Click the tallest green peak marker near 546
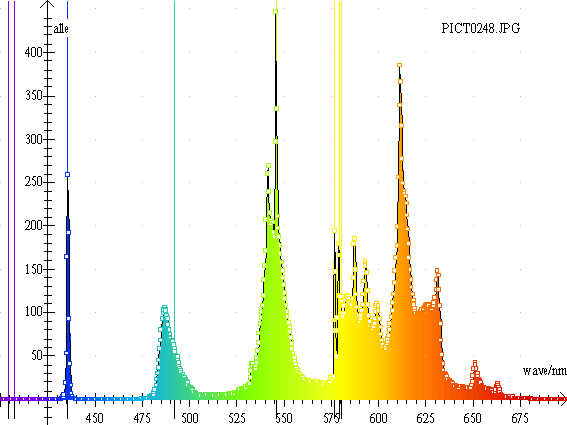 pos(276,12)
